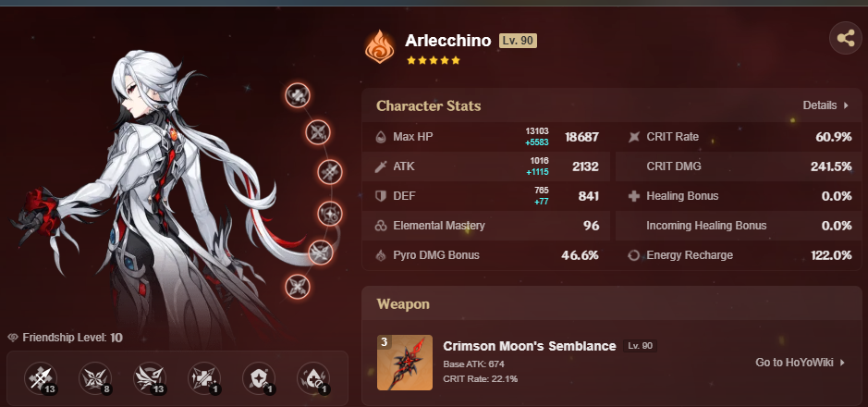The height and width of the screenshot is (407, 868).
Task: View the sixth, bottom constellation node
Action: (298, 287)
